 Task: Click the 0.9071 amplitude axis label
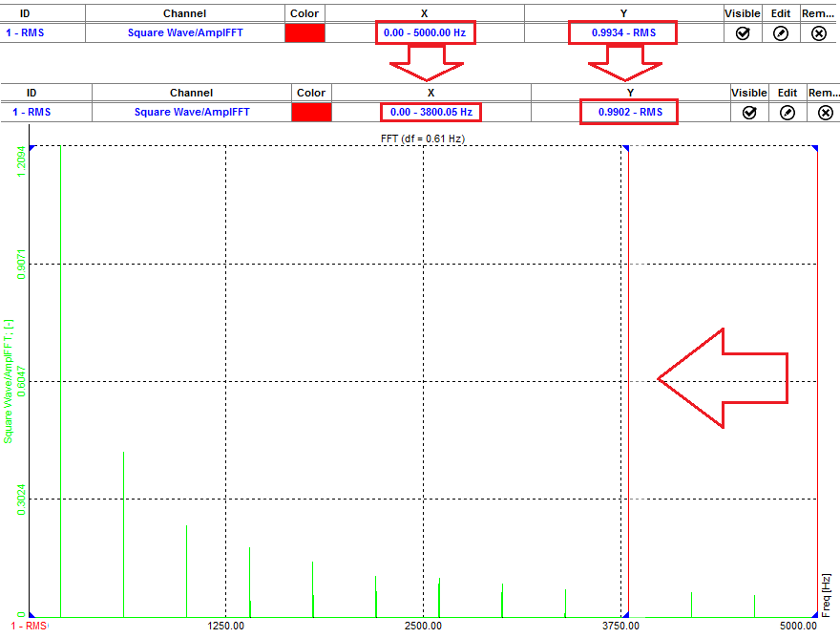tap(21, 264)
